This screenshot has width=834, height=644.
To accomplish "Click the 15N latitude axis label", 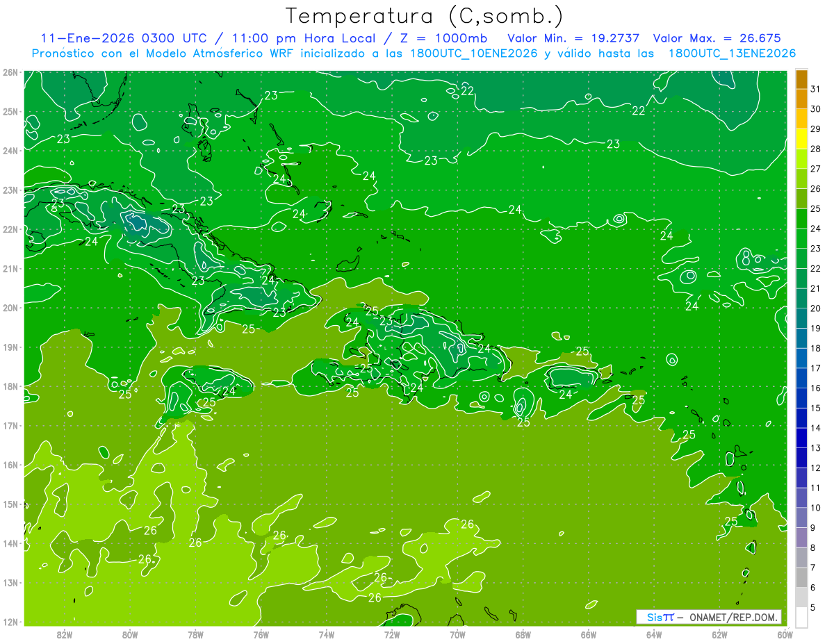I will point(10,504).
